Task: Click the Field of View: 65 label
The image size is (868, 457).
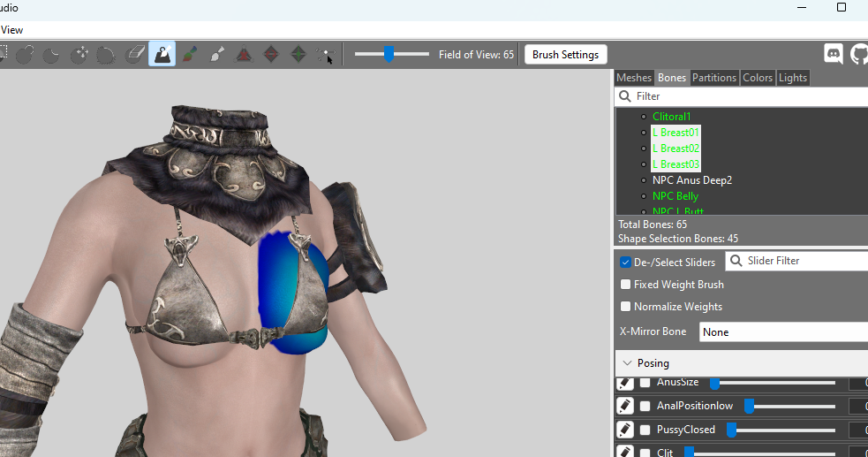Action: coord(476,54)
